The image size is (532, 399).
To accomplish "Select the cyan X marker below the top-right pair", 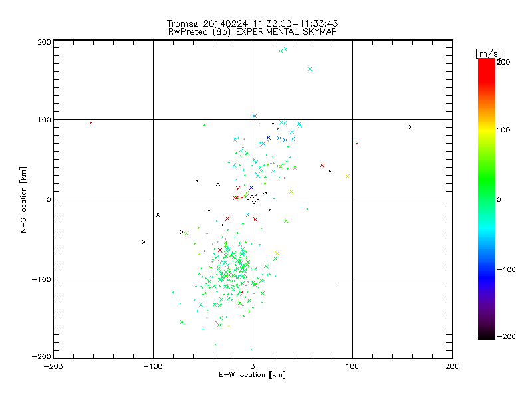I will pos(310,69).
